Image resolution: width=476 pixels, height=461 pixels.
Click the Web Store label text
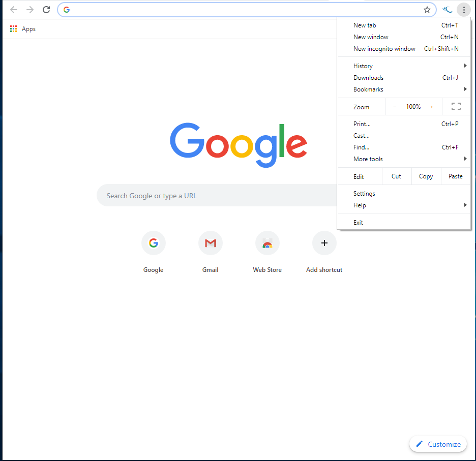tap(267, 270)
